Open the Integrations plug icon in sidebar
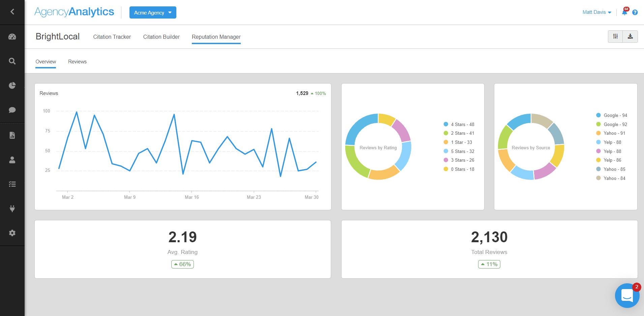This screenshot has width=644, height=316. (x=12, y=209)
